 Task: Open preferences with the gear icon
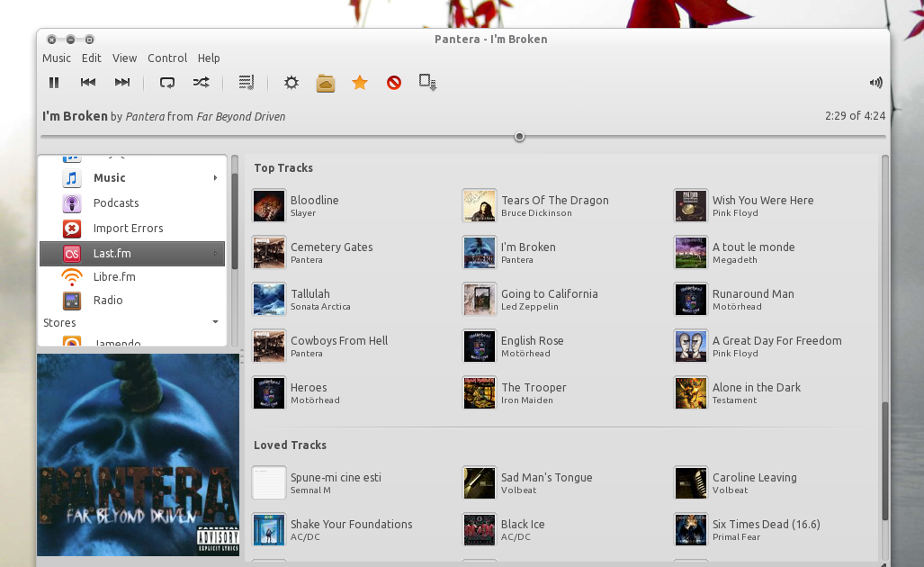pos(290,82)
